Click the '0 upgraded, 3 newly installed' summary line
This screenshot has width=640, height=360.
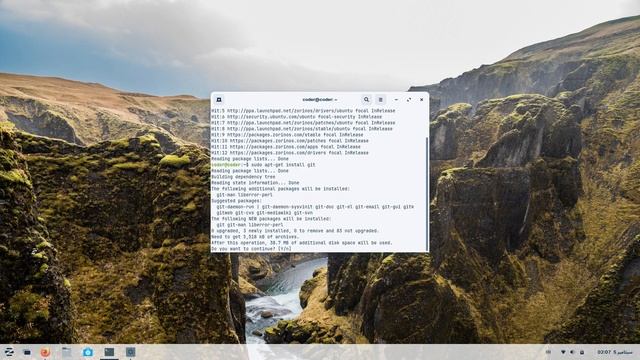(x=295, y=231)
